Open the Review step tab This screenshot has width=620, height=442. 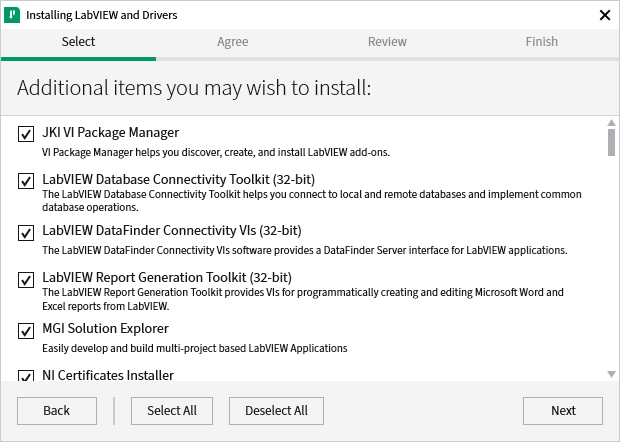[387, 42]
